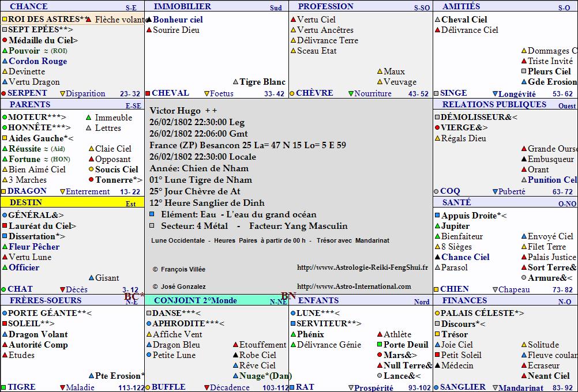Click the 'Fleur Pêcher' star in DESTIN
578x392 pixels.
click(x=34, y=247)
